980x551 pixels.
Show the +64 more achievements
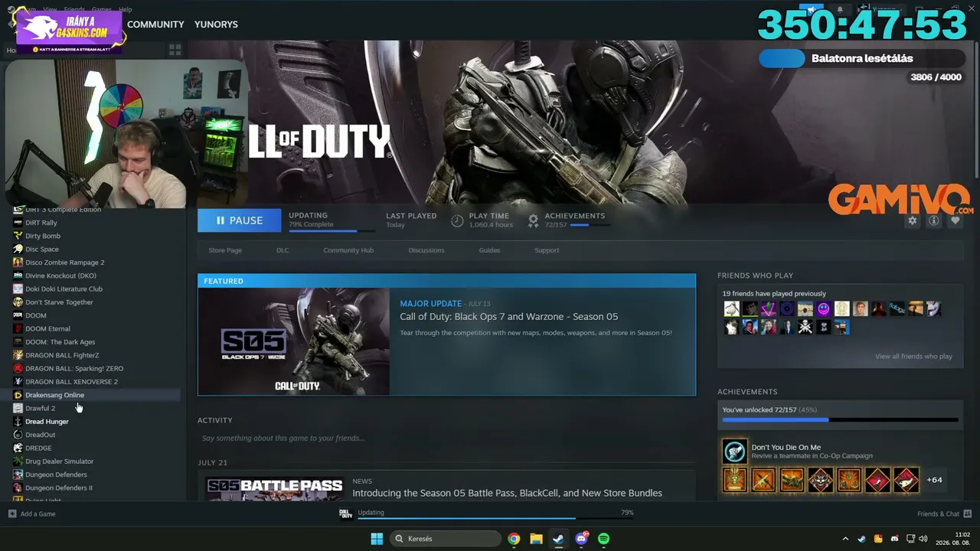click(934, 480)
